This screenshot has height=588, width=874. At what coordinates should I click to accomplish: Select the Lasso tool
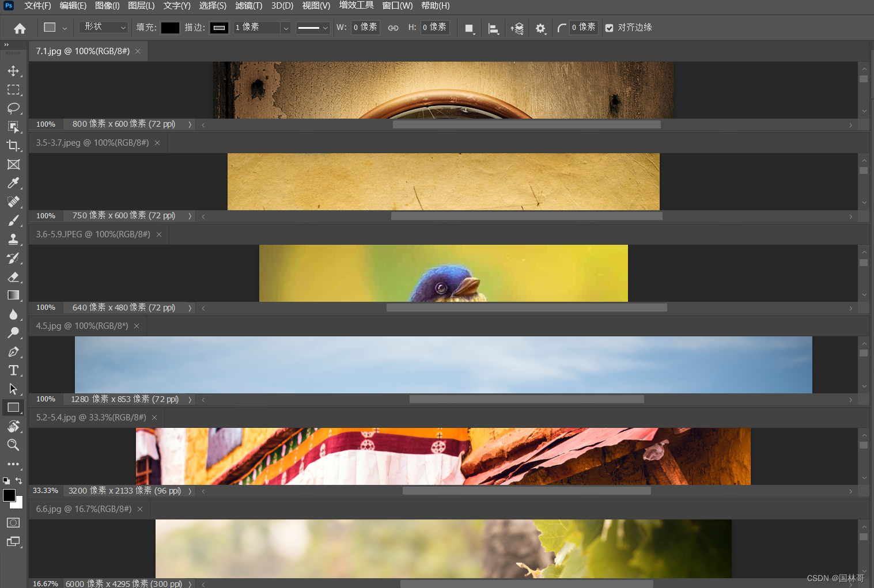click(x=13, y=108)
